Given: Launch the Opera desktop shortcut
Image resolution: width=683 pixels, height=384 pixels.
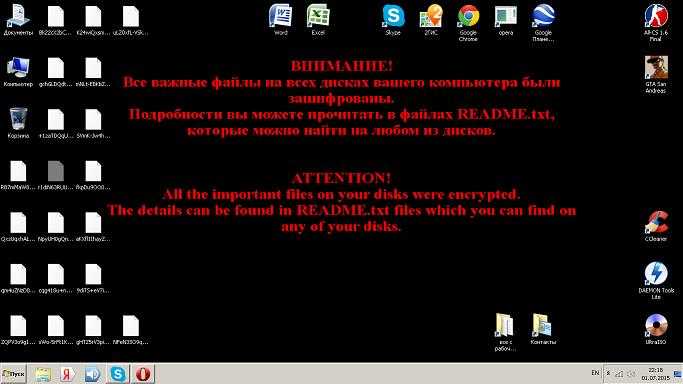Looking at the screenshot, I should pos(506,20).
